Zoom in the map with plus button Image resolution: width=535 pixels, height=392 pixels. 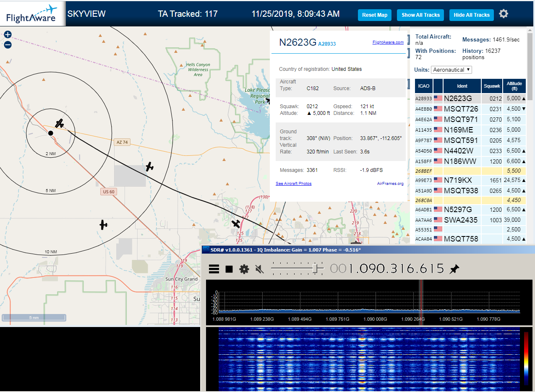pyautogui.click(x=8, y=35)
